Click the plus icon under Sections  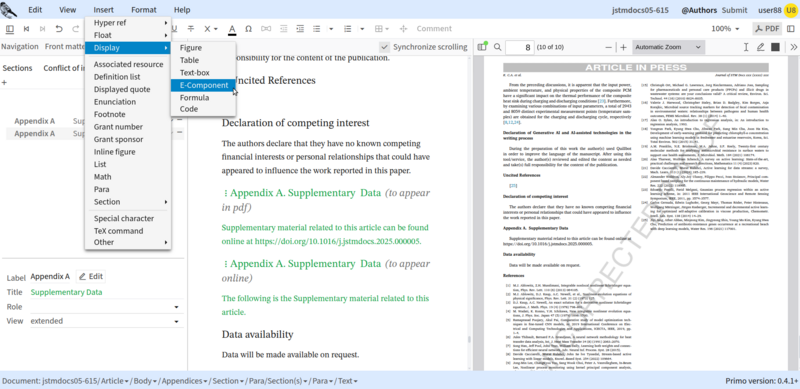[5, 82]
